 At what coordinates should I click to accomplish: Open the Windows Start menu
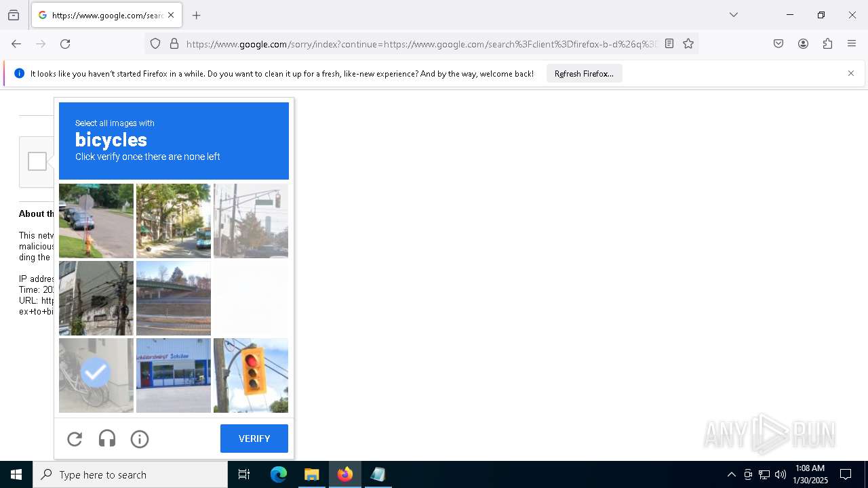click(x=16, y=474)
